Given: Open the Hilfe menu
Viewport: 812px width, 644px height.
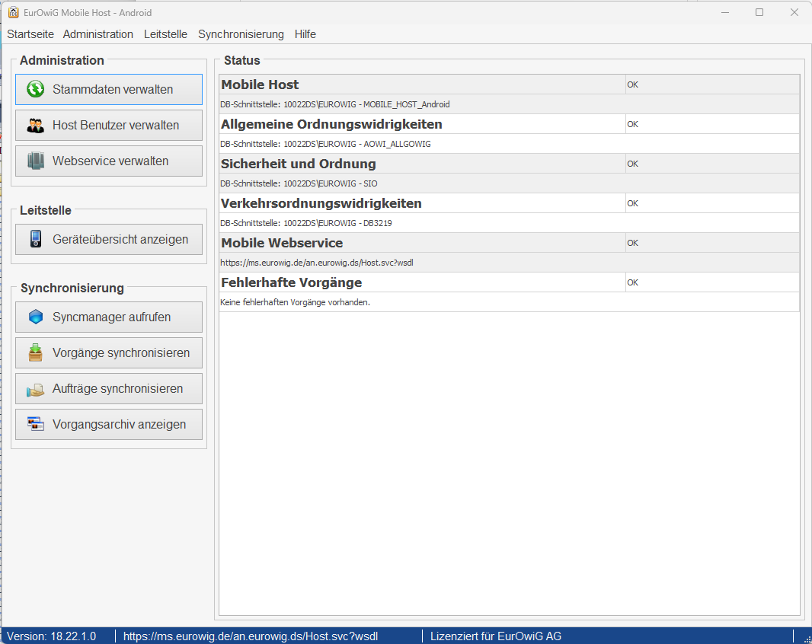Looking at the screenshot, I should click(305, 34).
